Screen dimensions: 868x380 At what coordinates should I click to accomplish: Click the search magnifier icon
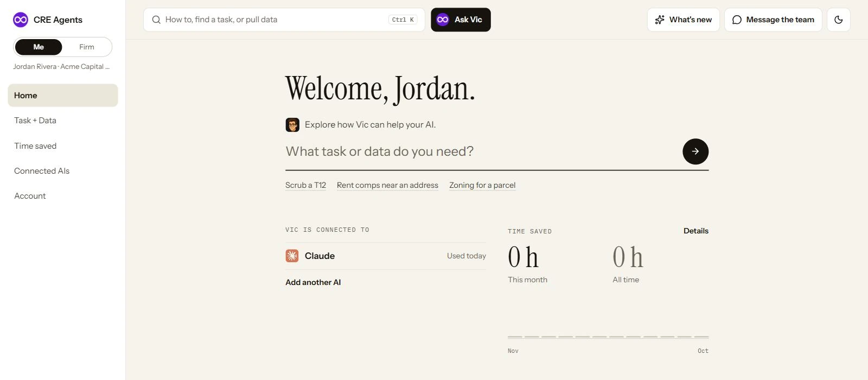pos(156,20)
